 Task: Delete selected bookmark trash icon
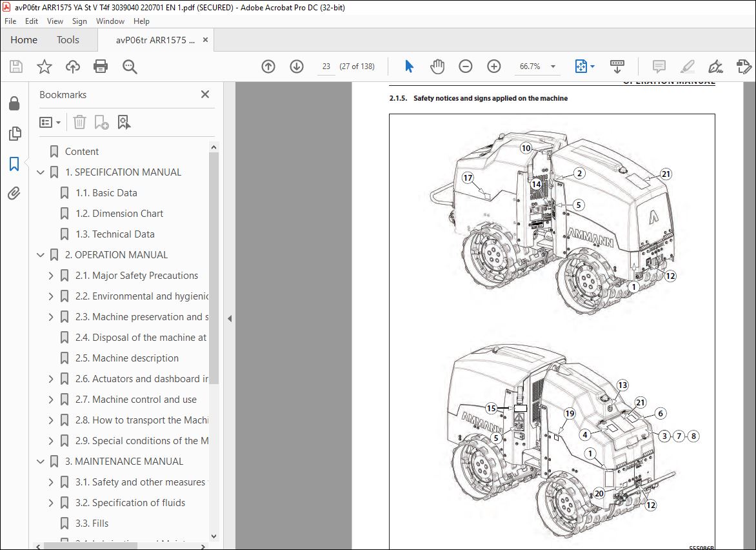click(x=79, y=123)
